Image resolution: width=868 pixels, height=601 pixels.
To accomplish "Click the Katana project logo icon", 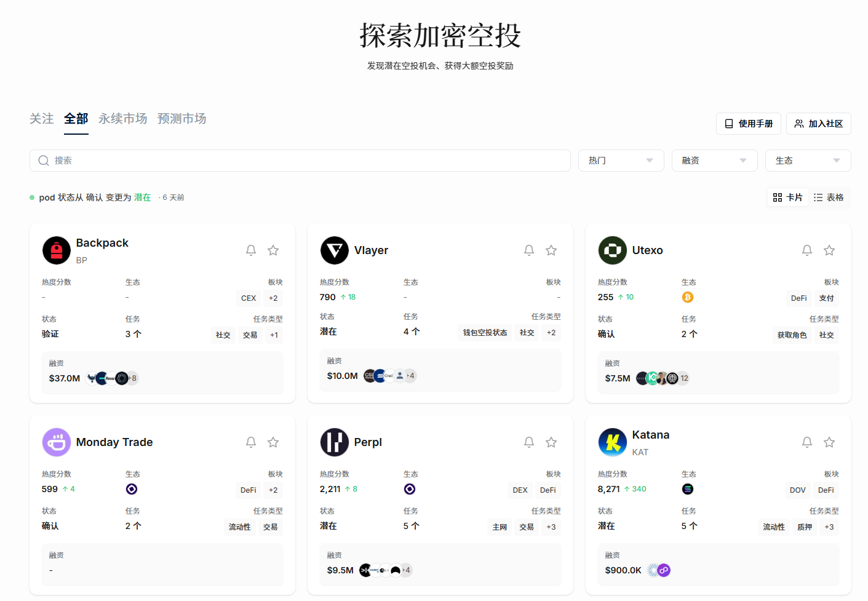I will pos(613,442).
